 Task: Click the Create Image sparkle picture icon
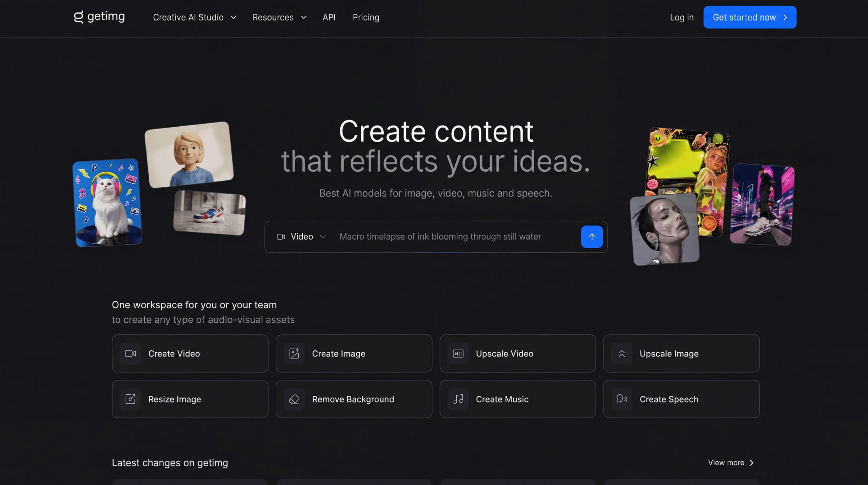pyautogui.click(x=294, y=353)
